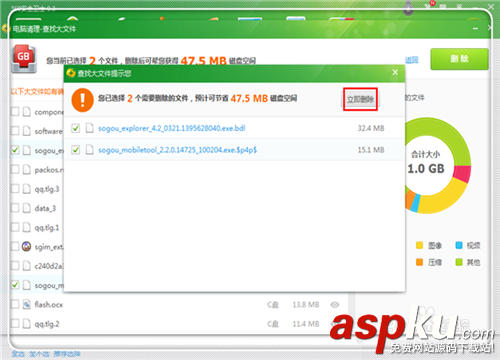Click the 推荐选择 link at the bottom
Screen dimensions: 500x360
(x=67, y=354)
